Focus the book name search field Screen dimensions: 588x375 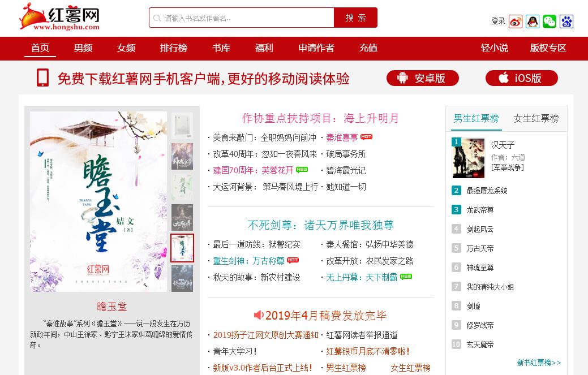[242, 18]
